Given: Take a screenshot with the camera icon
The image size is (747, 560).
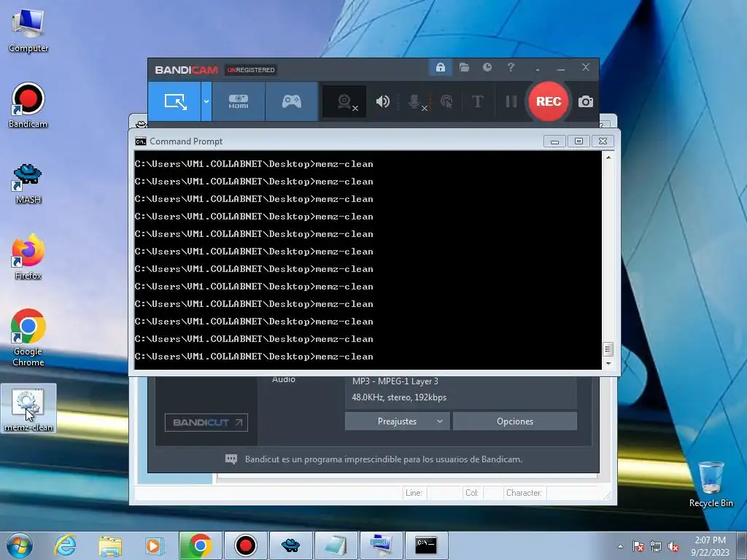Looking at the screenshot, I should coord(586,101).
